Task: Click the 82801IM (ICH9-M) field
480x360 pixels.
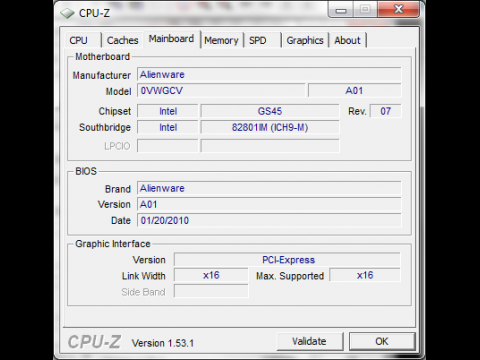Action: [270, 127]
